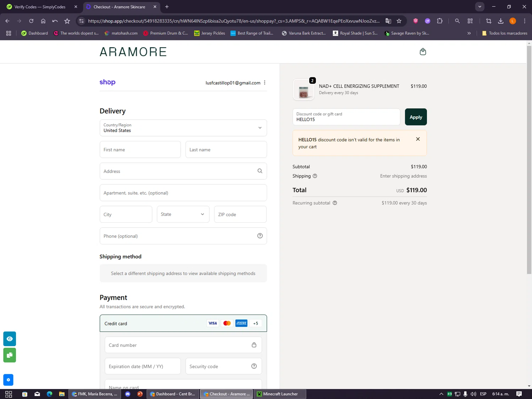Open Discord from taskbar
The height and width of the screenshot is (399, 532).
[x=128, y=394]
